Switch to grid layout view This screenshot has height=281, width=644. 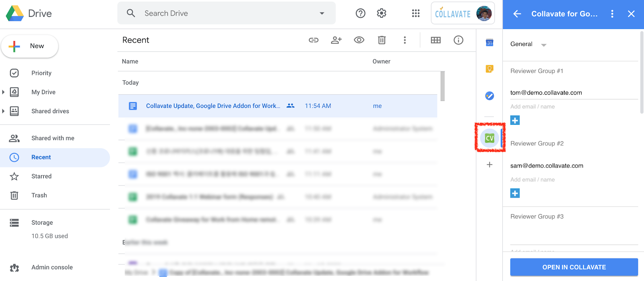436,40
